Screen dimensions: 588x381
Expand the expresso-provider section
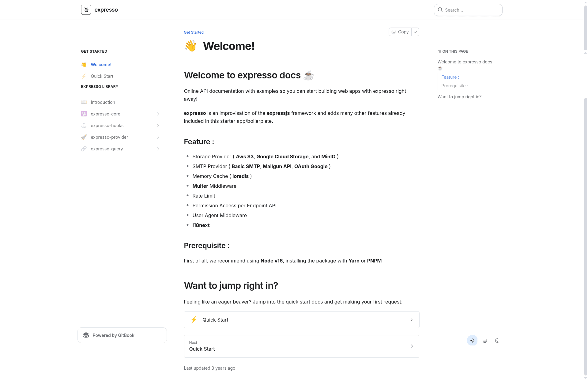tap(158, 137)
